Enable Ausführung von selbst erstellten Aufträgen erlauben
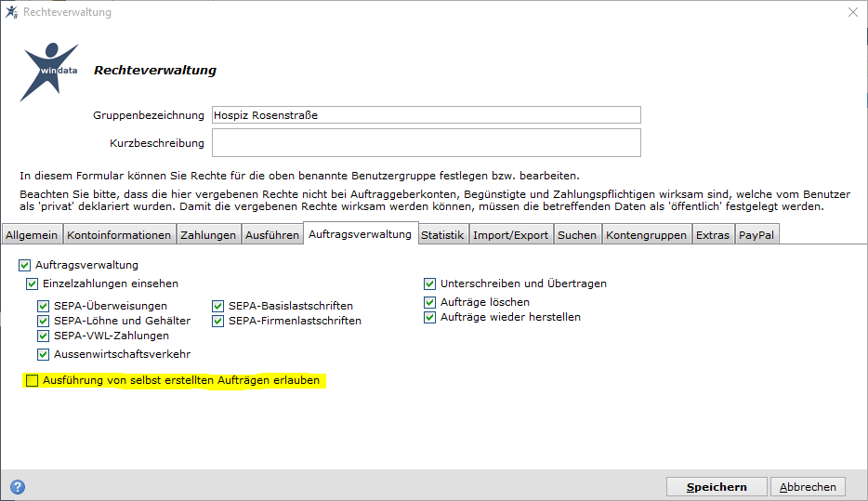The image size is (868, 501). (33, 381)
